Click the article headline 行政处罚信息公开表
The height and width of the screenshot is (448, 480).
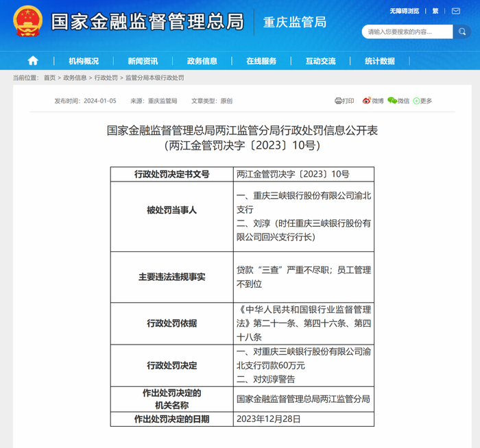coord(242,131)
